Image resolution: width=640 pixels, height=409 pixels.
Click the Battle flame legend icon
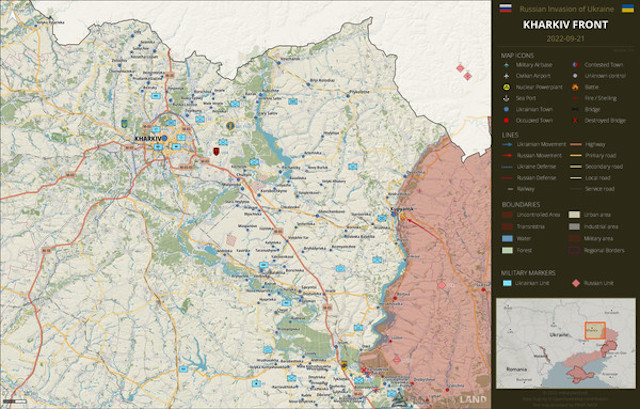pos(574,87)
